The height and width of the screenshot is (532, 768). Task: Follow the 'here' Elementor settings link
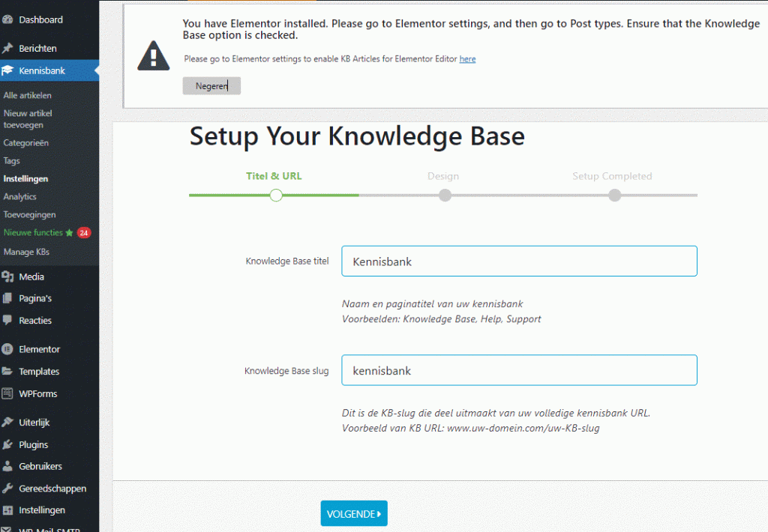pos(467,58)
